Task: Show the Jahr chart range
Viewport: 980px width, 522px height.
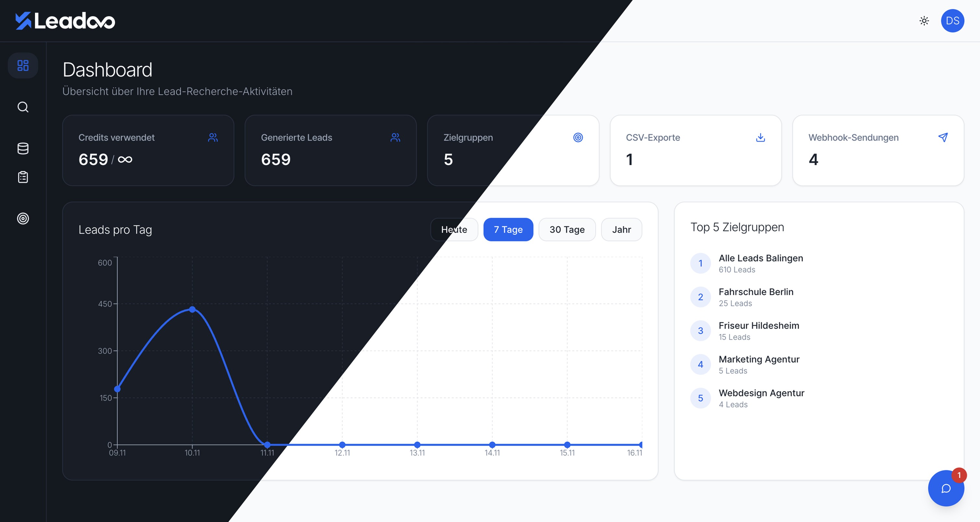Action: click(621, 230)
